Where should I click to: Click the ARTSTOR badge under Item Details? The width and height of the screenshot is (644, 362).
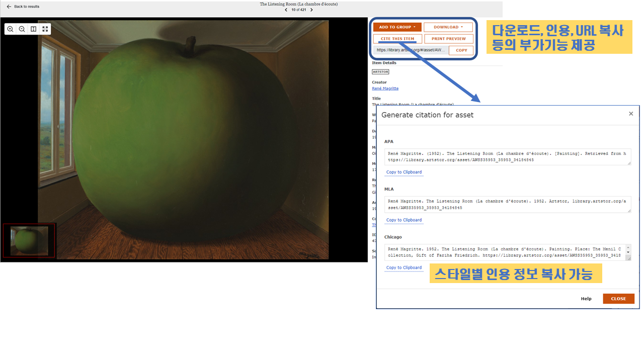380,72
